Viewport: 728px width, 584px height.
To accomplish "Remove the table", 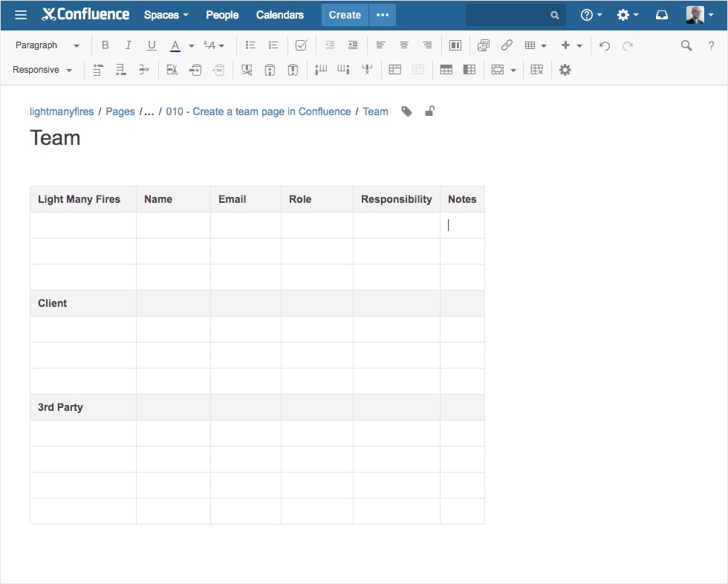I will pos(537,70).
